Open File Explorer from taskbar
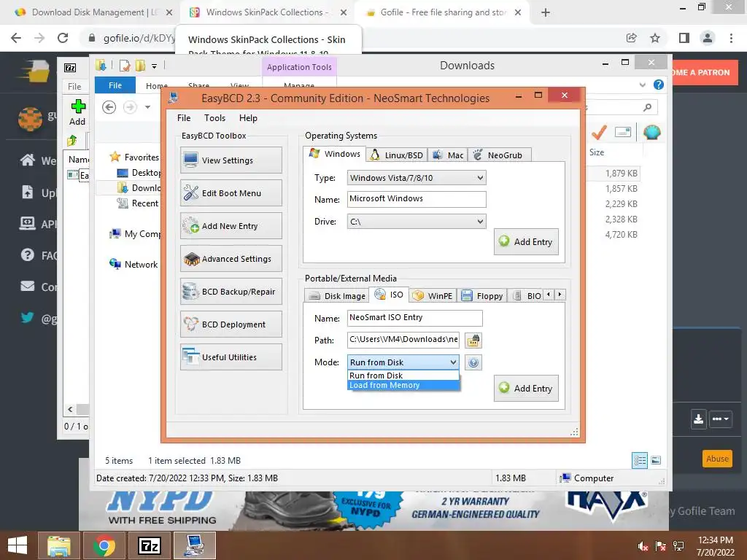The height and width of the screenshot is (560, 747). 59,545
